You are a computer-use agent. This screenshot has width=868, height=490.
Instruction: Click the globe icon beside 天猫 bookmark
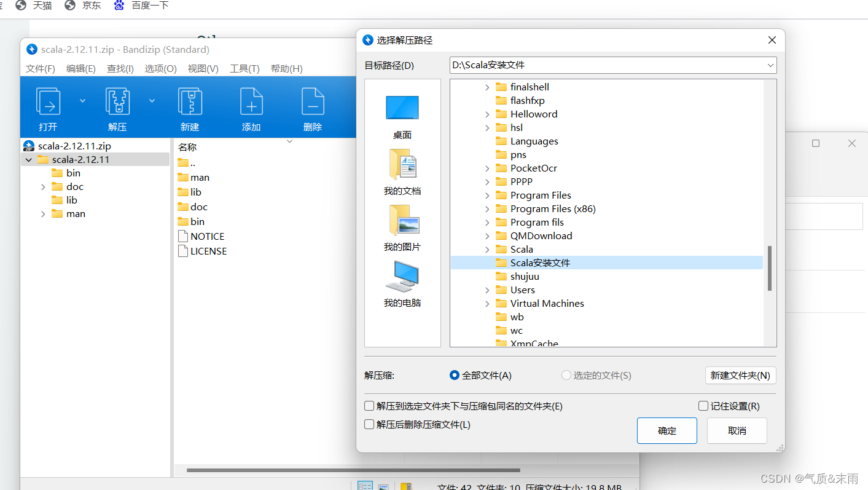tap(21, 6)
